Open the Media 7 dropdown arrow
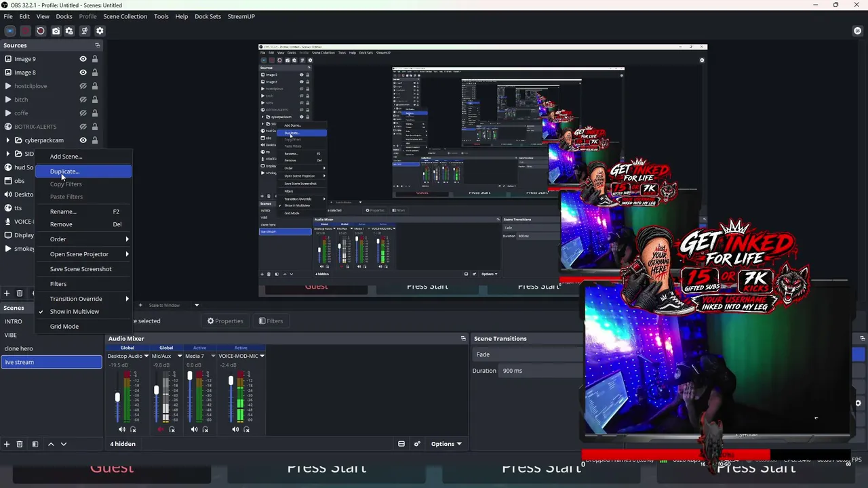The height and width of the screenshot is (488, 868). pos(213,356)
